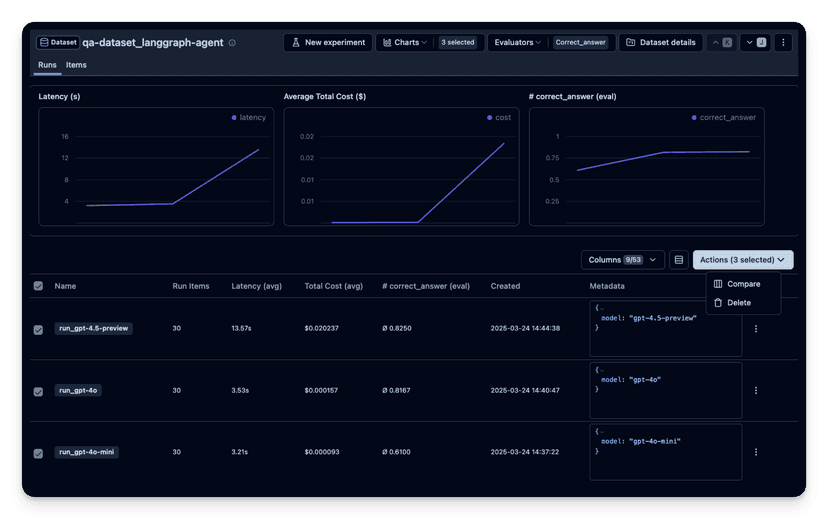Open the run_gpt-4o run link
828x519 pixels.
(x=78, y=390)
